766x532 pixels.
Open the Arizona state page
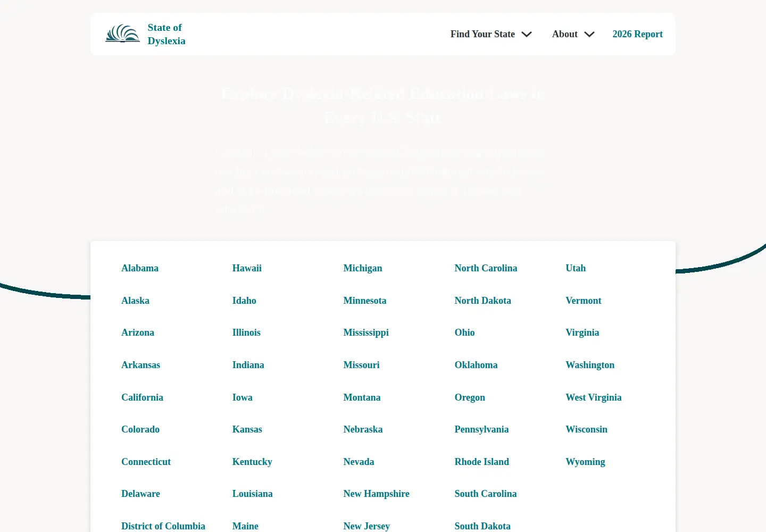(x=138, y=332)
